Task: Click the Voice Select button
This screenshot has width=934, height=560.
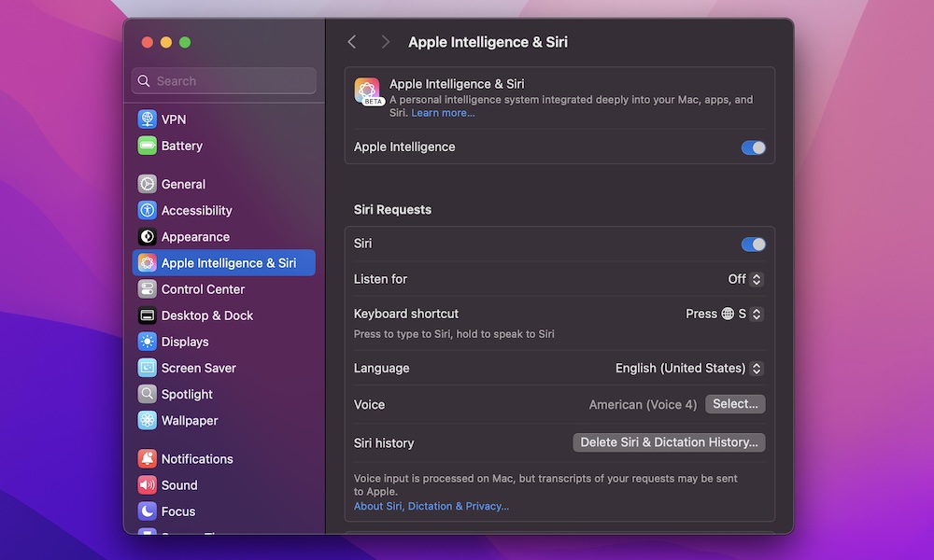Action: [x=735, y=403]
